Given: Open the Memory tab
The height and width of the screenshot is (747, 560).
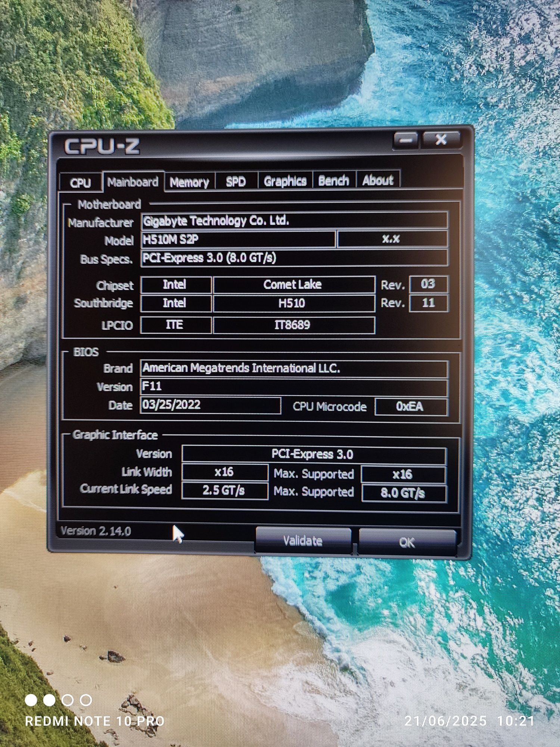Looking at the screenshot, I should point(190,182).
